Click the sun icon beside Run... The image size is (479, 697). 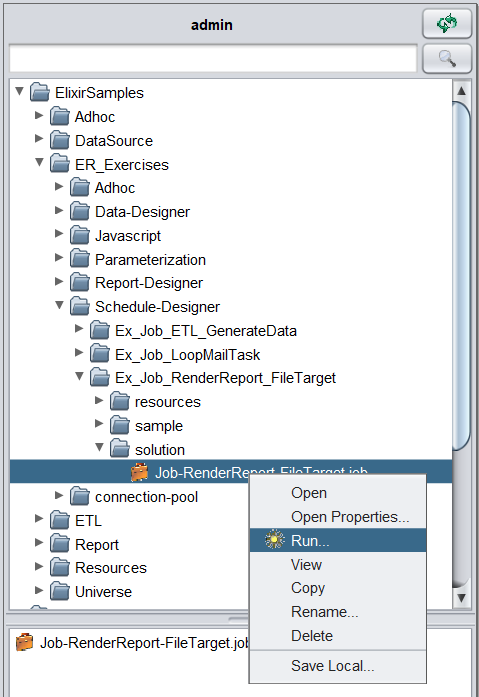(274, 540)
